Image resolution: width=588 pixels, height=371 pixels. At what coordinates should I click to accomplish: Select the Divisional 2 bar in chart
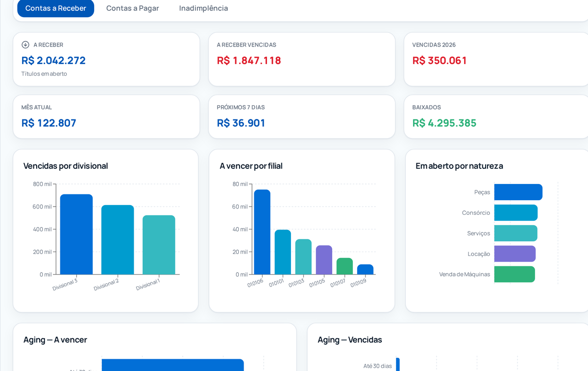coord(118,240)
